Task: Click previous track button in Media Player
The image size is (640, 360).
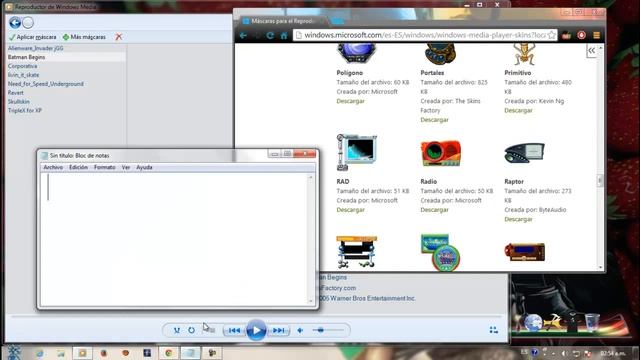Action: pos(234,330)
